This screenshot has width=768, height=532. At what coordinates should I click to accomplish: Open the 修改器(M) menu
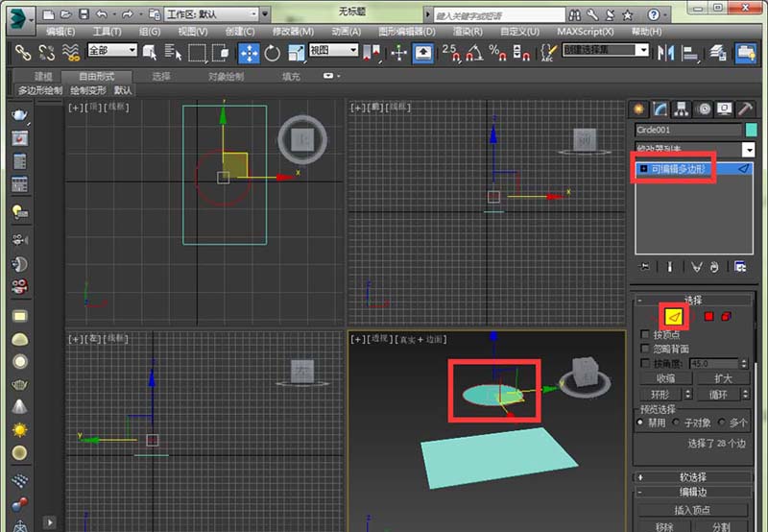[293, 31]
